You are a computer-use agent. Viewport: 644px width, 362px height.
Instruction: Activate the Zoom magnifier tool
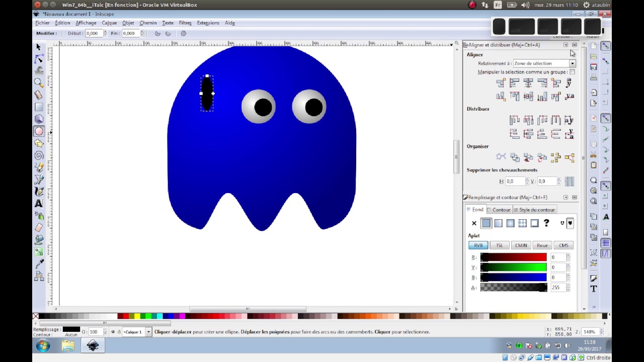coord(39,83)
